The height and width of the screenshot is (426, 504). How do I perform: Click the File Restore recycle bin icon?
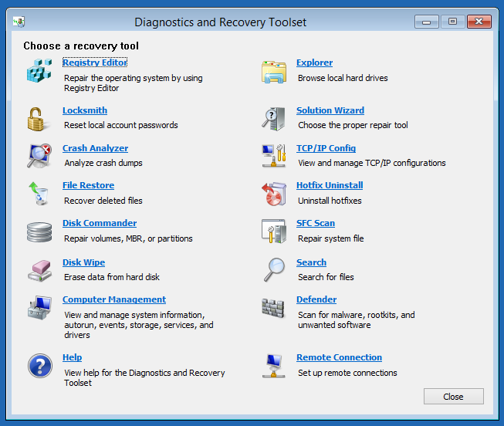(39, 193)
